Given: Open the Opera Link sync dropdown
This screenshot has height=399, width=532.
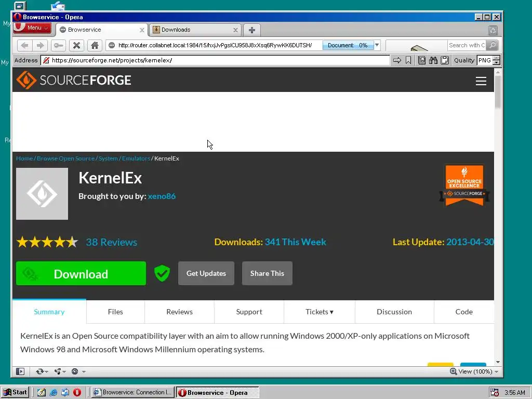Looking at the screenshot, I should click(42, 371).
